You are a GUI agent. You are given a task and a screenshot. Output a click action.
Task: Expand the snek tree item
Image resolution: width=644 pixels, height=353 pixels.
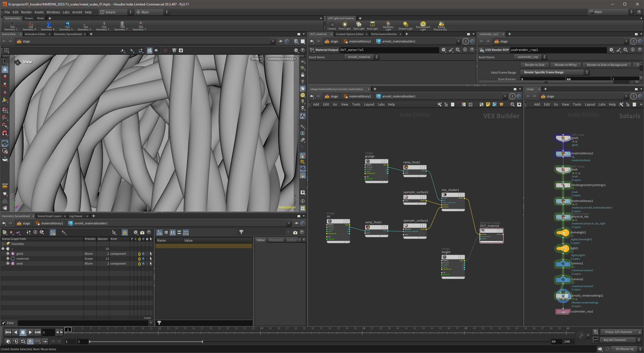point(8,264)
